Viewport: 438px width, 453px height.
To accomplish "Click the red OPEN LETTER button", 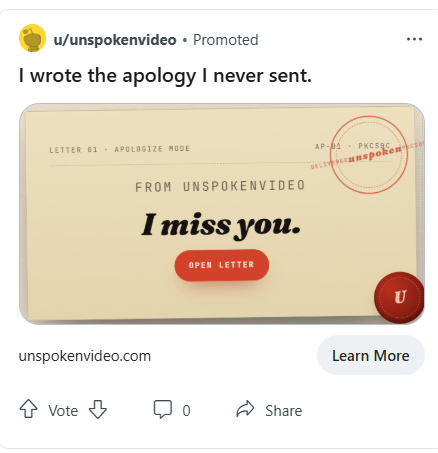I will tap(222, 265).
